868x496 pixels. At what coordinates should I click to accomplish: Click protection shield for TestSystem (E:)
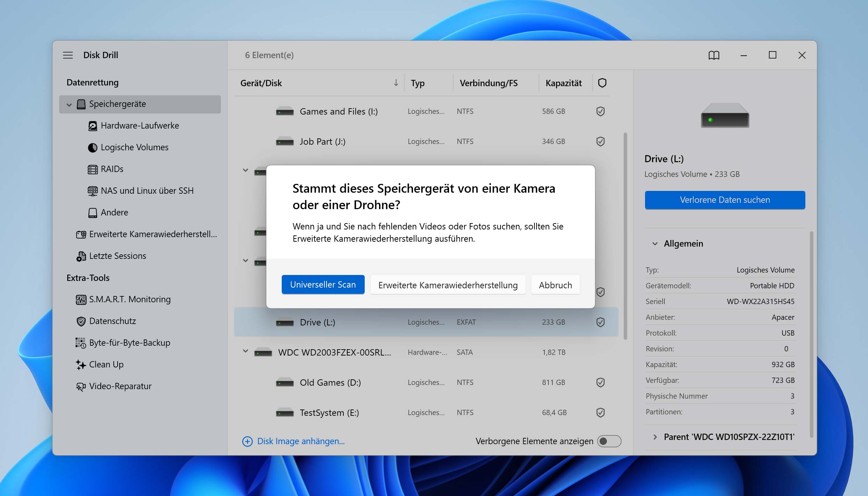coord(600,413)
